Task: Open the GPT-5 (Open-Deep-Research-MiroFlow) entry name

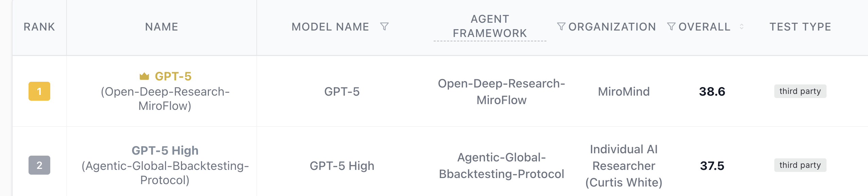Action: coord(165,91)
